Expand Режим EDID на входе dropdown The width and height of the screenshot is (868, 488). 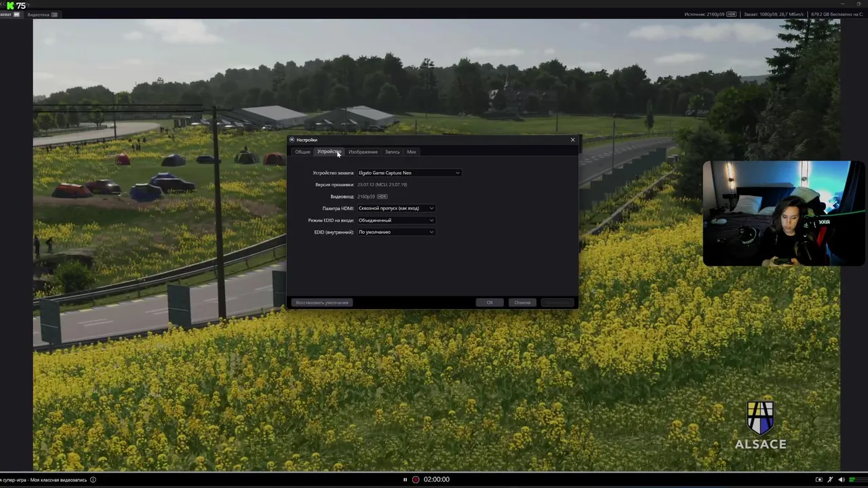(396, 220)
